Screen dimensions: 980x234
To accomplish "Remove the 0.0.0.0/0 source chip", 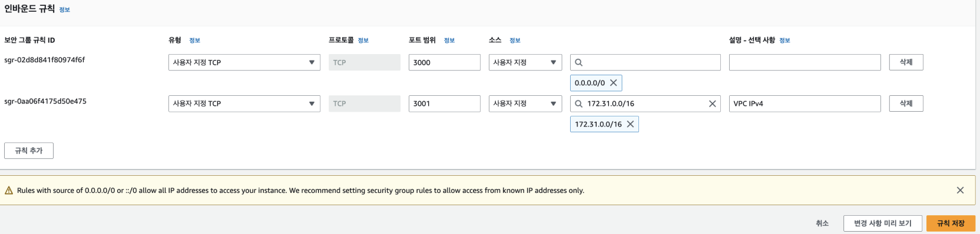I will [x=613, y=83].
